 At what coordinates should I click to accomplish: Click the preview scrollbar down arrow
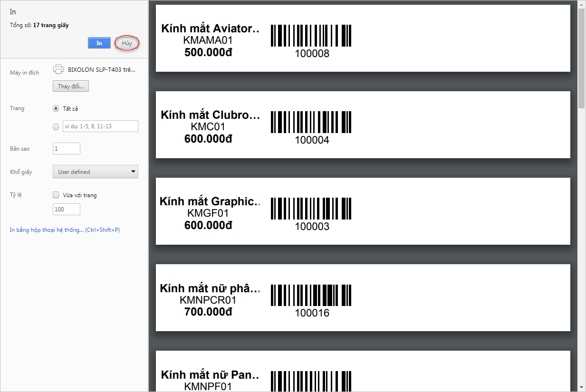581,388
